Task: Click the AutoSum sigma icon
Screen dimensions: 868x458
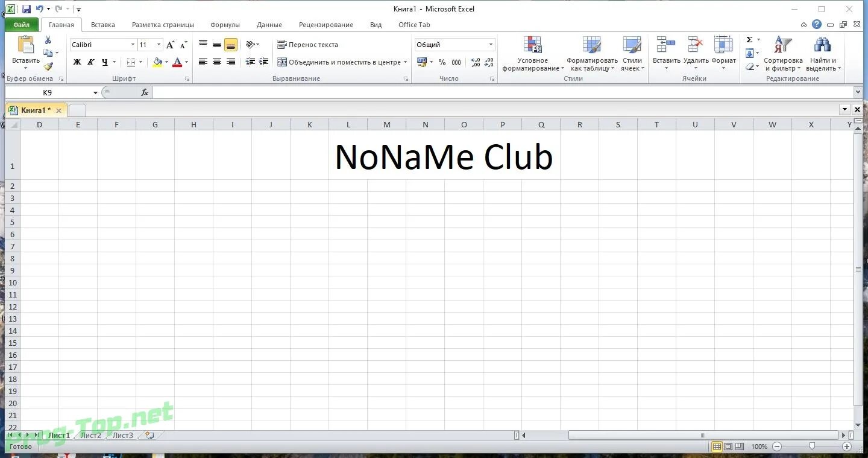Action: (x=749, y=40)
